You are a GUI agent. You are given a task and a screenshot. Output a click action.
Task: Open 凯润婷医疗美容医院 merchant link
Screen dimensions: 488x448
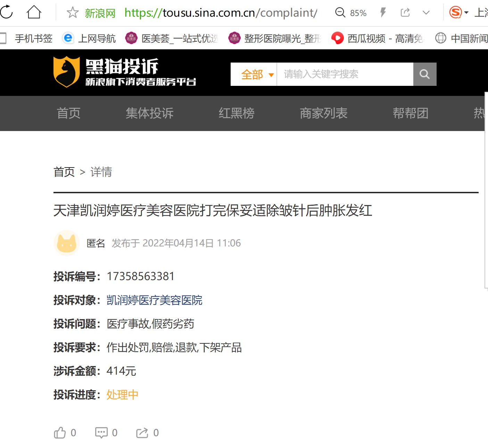pyautogui.click(x=154, y=300)
